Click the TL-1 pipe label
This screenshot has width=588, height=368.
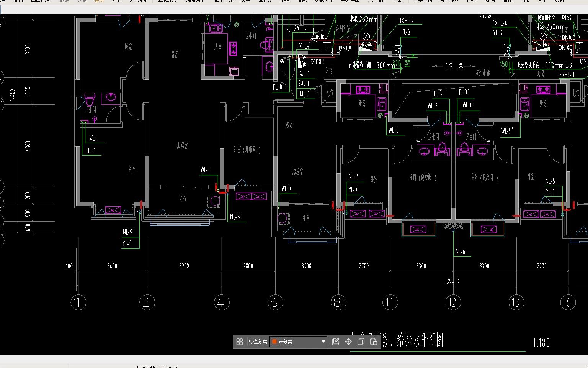[x=91, y=151]
